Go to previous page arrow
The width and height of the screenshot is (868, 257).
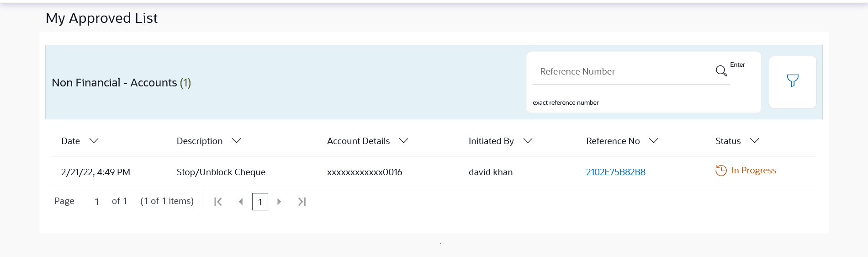click(x=241, y=202)
